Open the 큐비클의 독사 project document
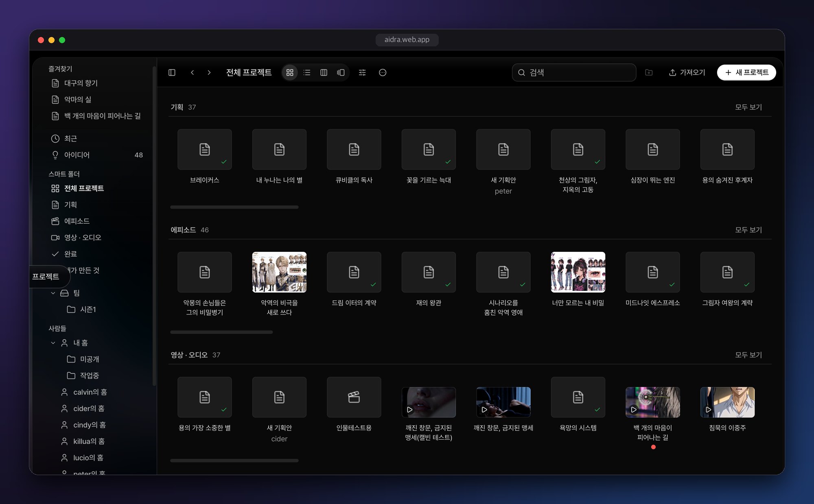Viewport: 814px width, 504px height. [354, 149]
